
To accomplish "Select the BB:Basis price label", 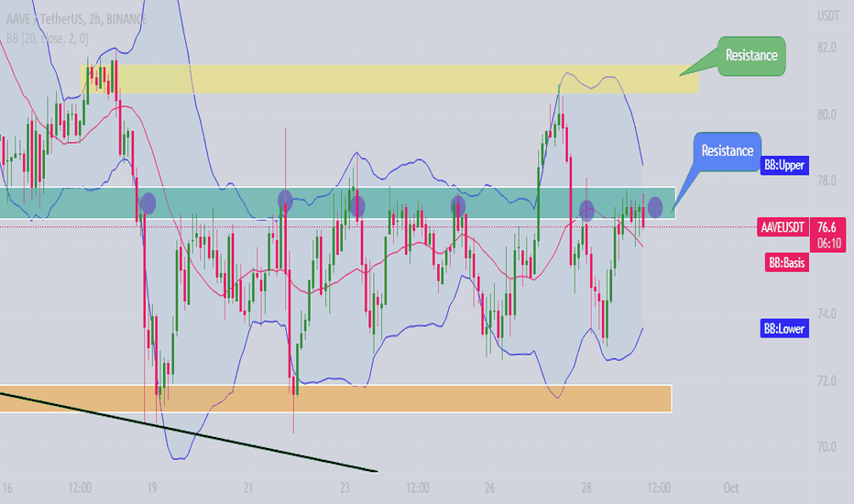I will point(786,263).
